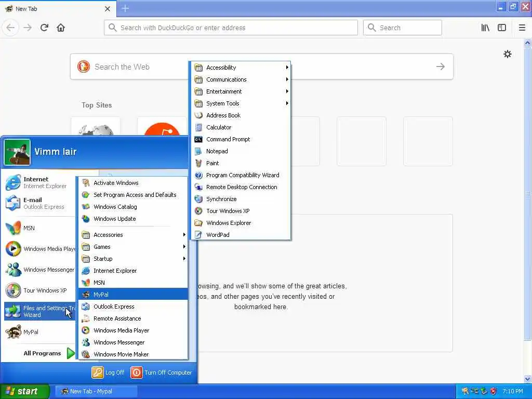Launch Internet Explorer from All Programs list
The width and height of the screenshot is (532, 399).
133,271
